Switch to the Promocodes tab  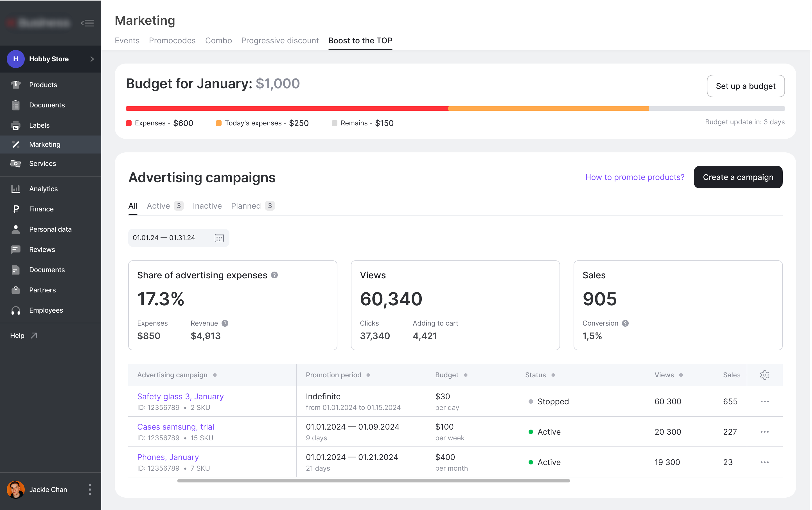[x=172, y=40]
